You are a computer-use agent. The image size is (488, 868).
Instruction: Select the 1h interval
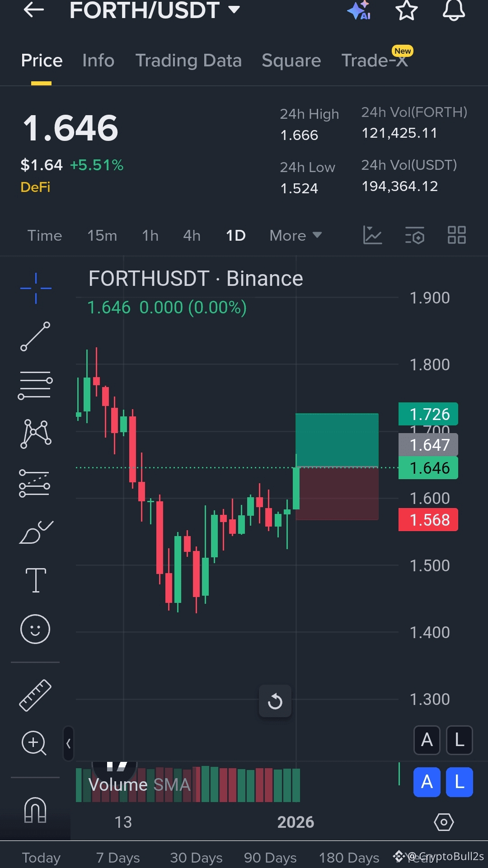coord(150,235)
